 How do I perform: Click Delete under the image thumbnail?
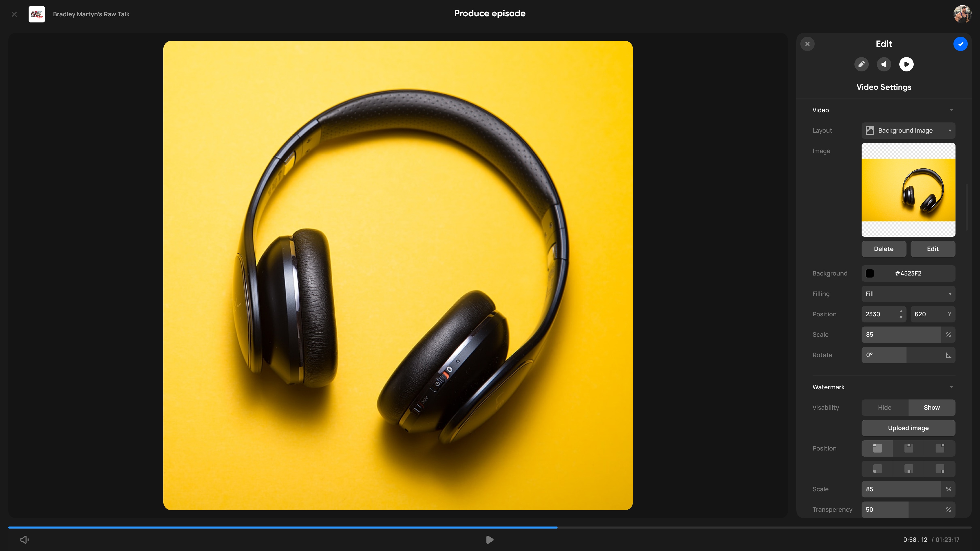[x=883, y=249]
